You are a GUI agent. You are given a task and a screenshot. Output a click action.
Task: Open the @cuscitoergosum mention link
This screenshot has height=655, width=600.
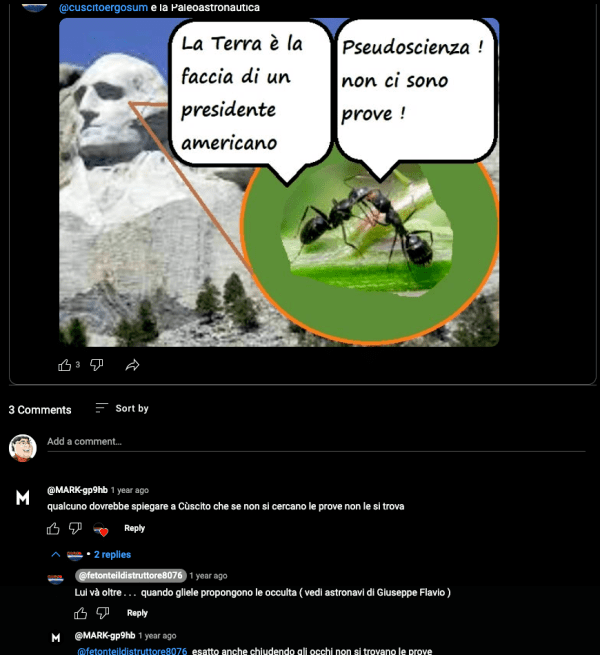pos(103,8)
